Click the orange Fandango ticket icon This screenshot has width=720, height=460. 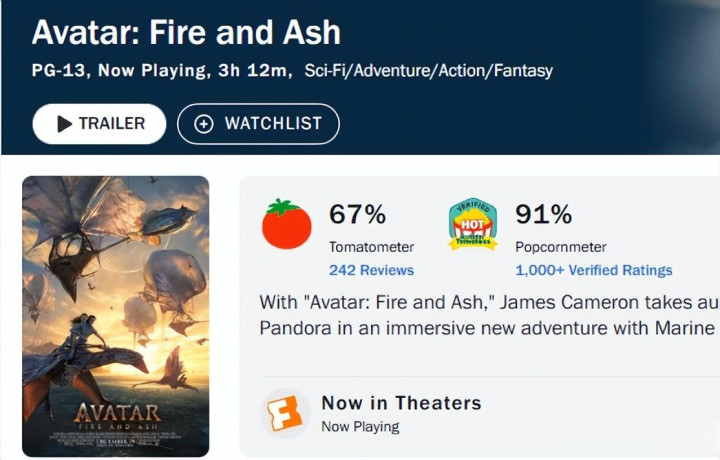click(x=283, y=412)
